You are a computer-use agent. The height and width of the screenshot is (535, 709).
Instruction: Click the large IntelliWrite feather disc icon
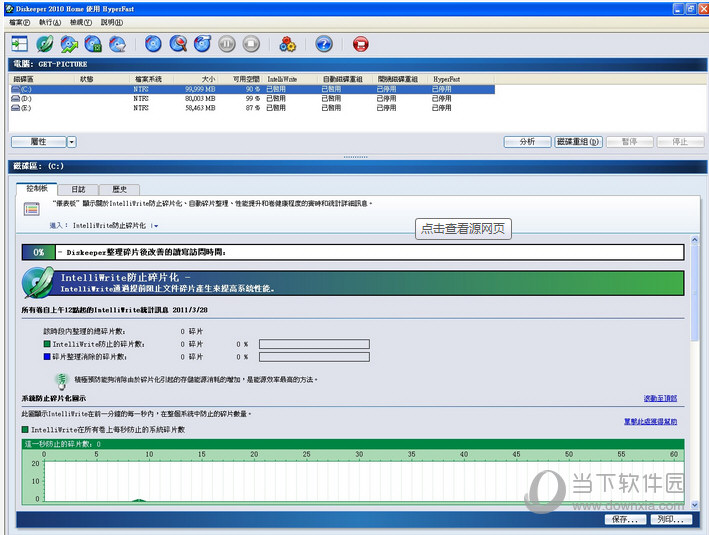(38, 283)
